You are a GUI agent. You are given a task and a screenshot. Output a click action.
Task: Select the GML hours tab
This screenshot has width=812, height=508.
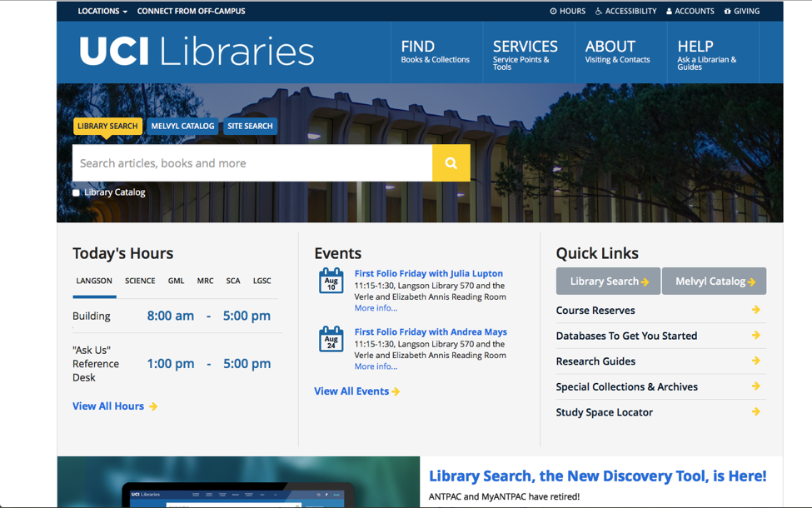[176, 281]
